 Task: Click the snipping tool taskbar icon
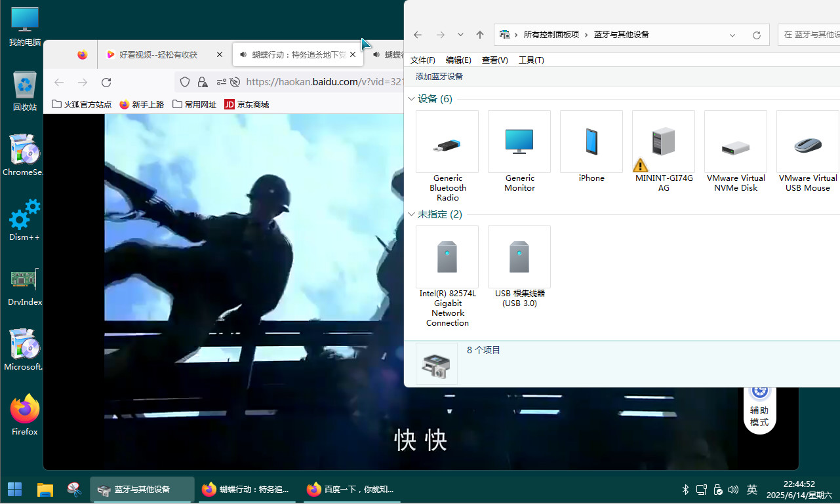click(75, 489)
